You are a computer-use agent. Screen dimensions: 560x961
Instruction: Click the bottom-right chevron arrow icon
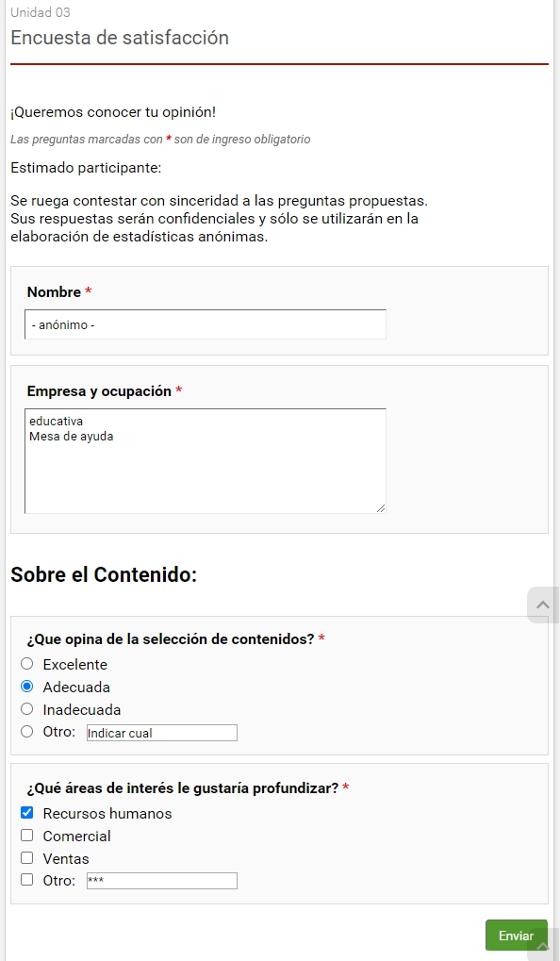(x=543, y=946)
